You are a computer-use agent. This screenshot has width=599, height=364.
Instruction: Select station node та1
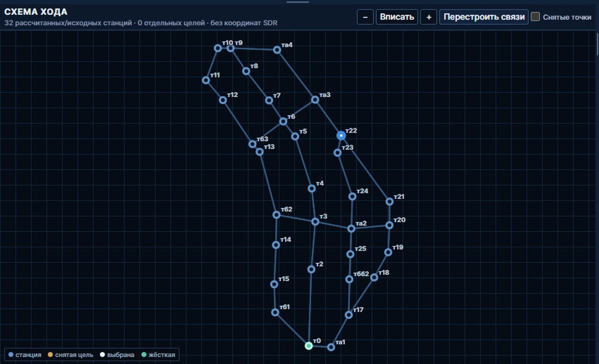pyautogui.click(x=331, y=347)
